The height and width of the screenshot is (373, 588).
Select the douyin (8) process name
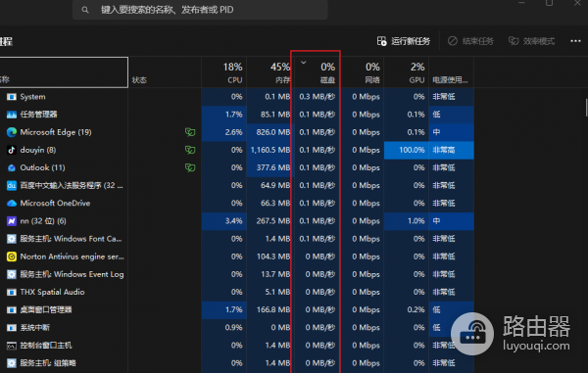[38, 150]
